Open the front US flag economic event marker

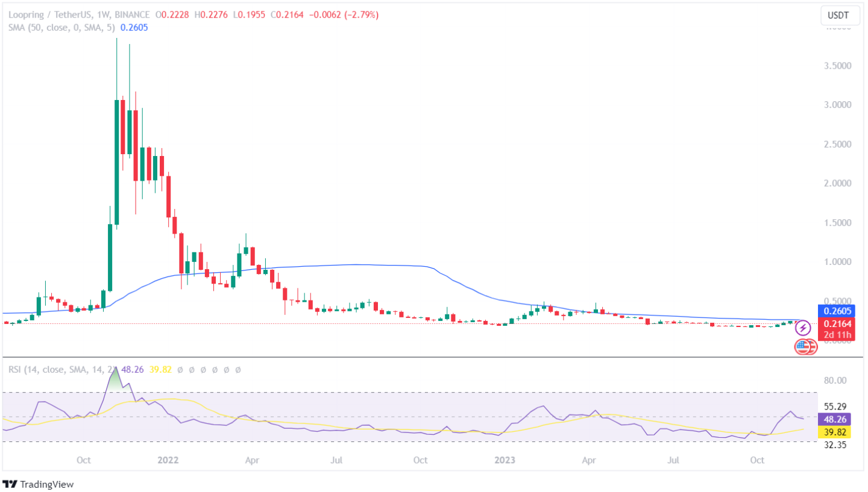tap(802, 346)
